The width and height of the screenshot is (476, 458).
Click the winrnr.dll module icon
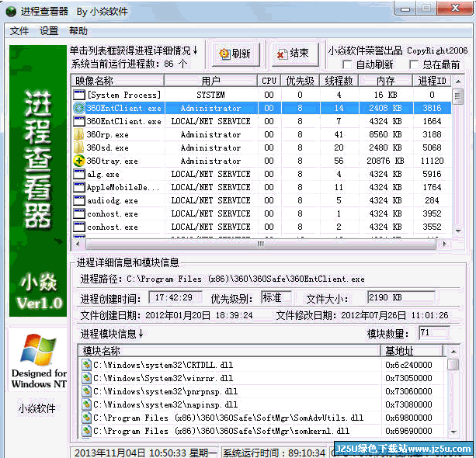pos(86,378)
